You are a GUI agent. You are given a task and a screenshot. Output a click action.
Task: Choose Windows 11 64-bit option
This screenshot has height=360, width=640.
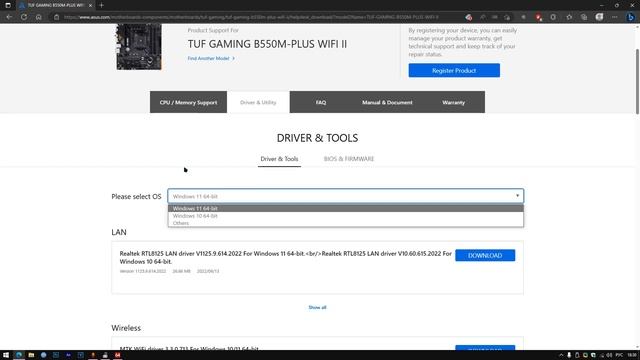[x=346, y=208]
